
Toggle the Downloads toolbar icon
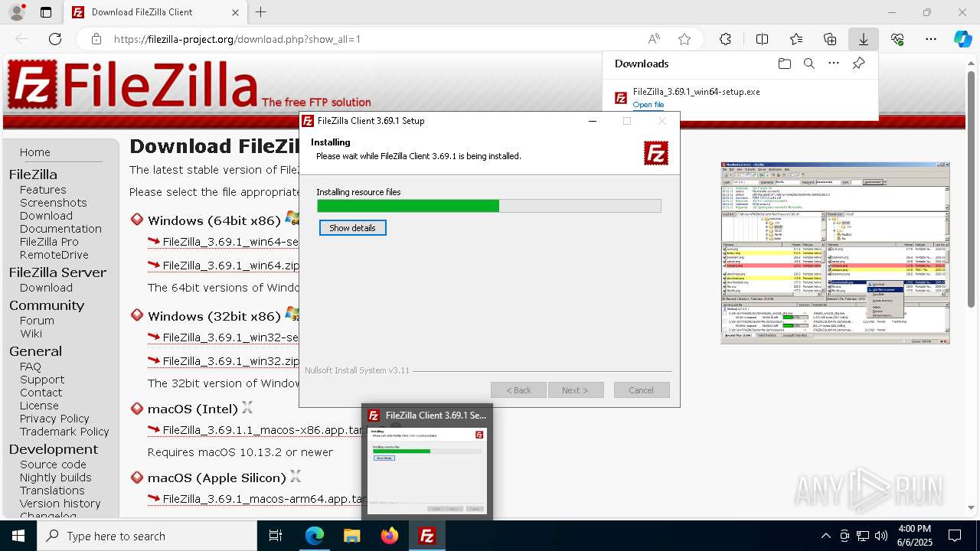click(x=863, y=39)
